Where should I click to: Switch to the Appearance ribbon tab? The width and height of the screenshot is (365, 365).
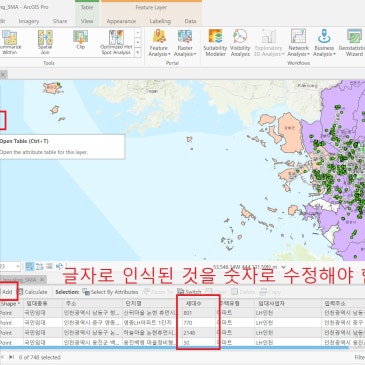[x=121, y=21]
